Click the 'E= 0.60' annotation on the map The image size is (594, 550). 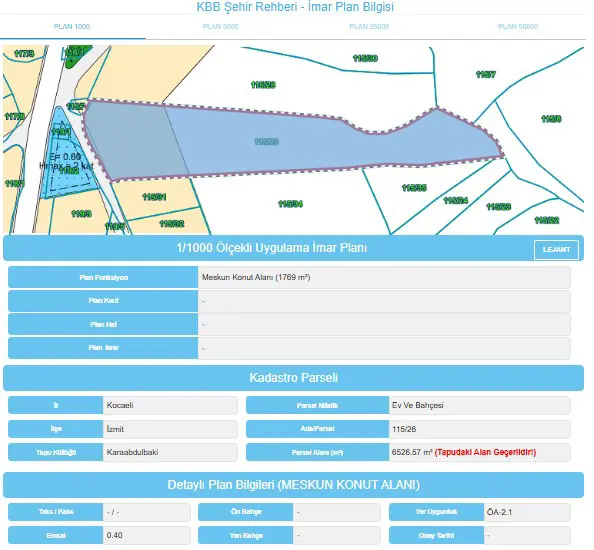[66, 156]
